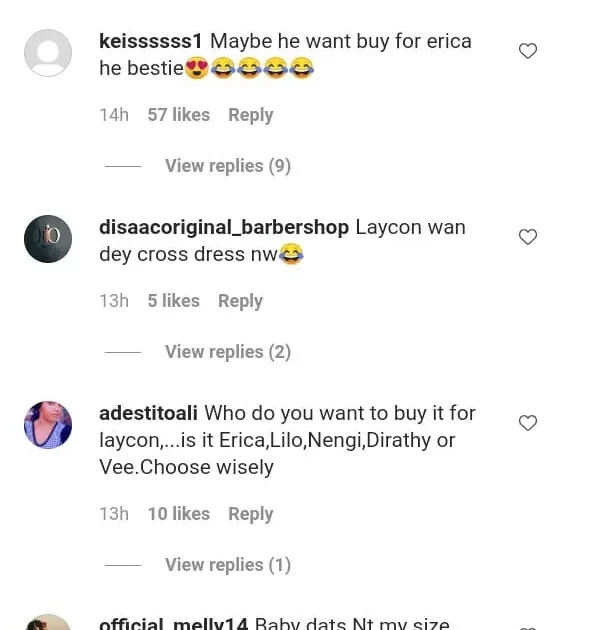Show View replies (1) under adestitoali

227,565
